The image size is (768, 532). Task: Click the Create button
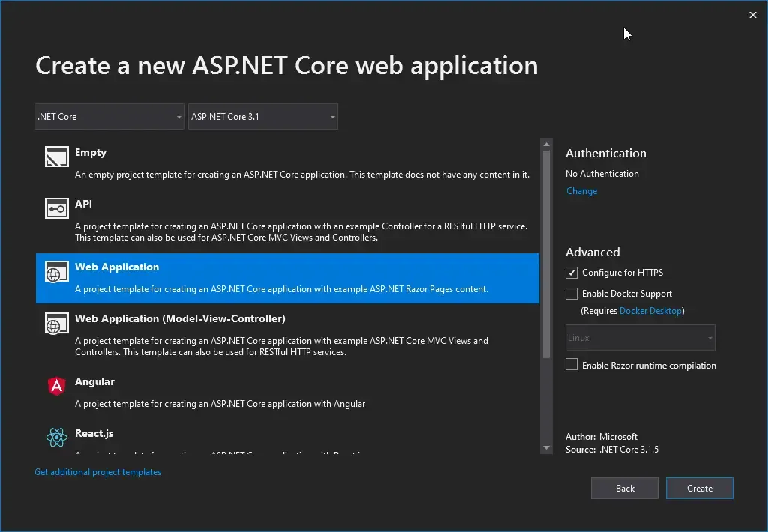click(699, 488)
